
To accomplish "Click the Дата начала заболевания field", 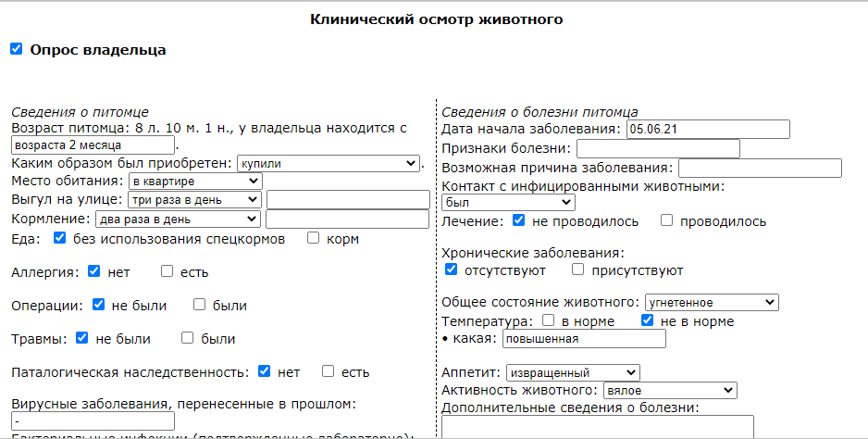I will [x=708, y=129].
